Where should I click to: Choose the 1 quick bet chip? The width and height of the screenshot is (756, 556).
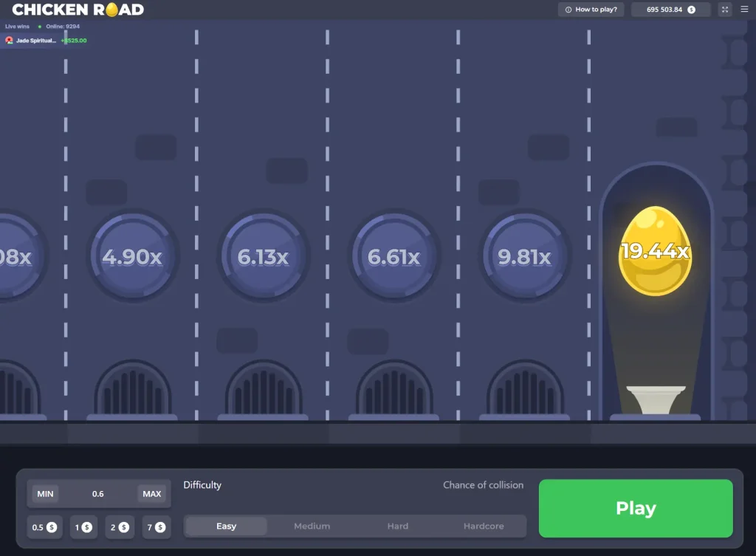click(83, 527)
